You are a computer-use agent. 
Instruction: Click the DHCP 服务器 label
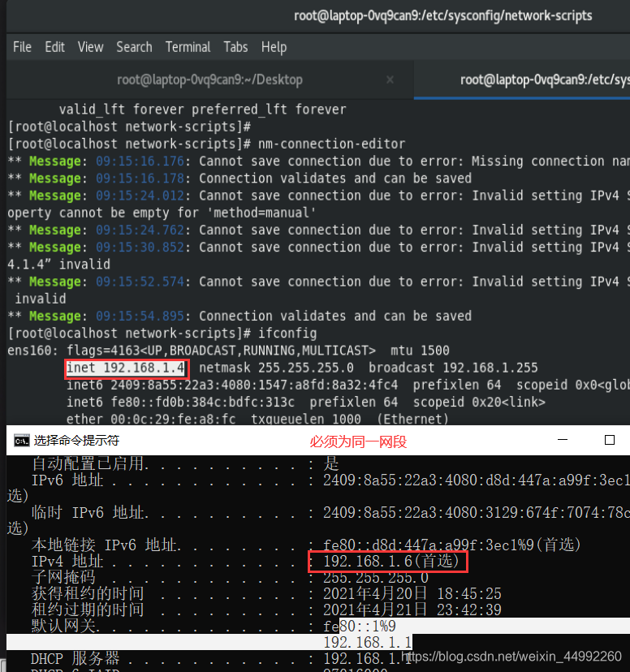click(76, 658)
